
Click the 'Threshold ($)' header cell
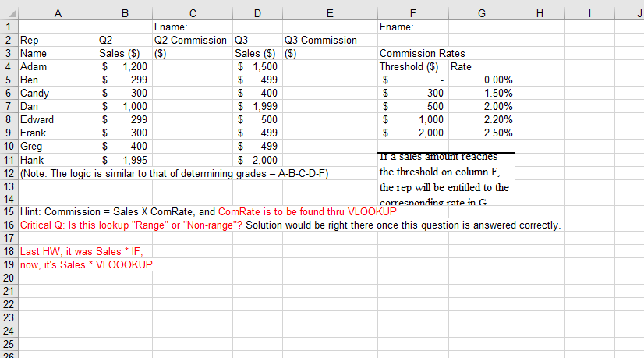[x=413, y=66]
